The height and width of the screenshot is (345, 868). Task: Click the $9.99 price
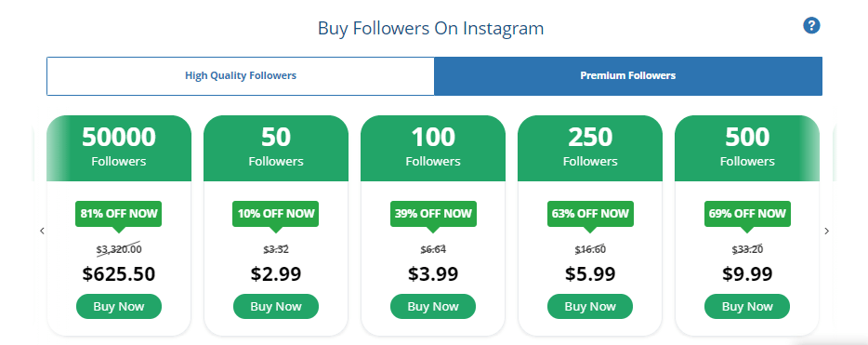point(747,274)
